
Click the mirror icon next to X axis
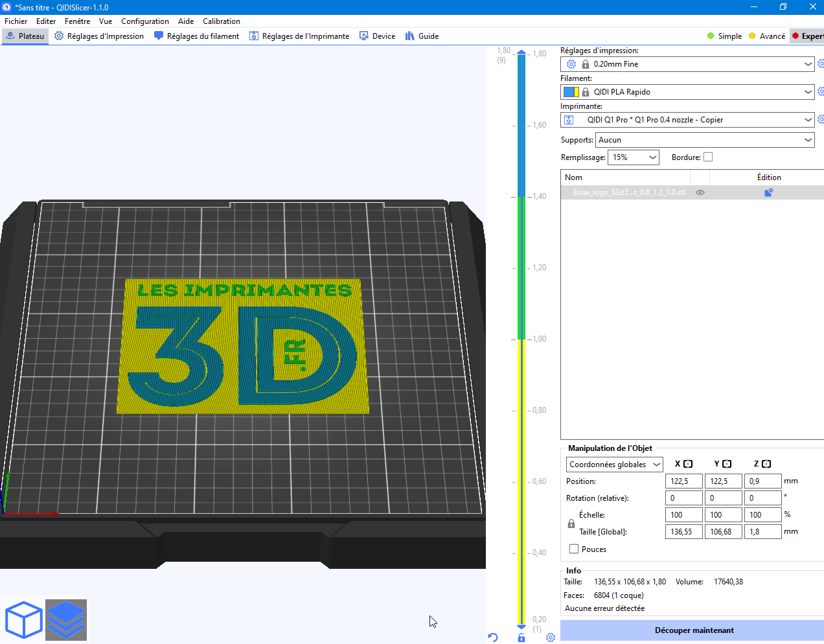click(x=688, y=464)
